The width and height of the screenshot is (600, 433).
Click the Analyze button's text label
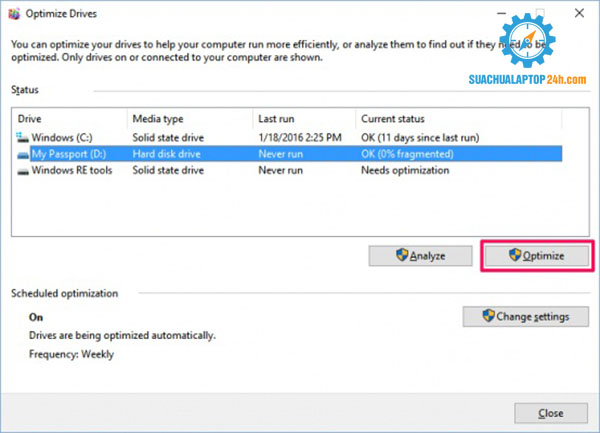click(427, 256)
